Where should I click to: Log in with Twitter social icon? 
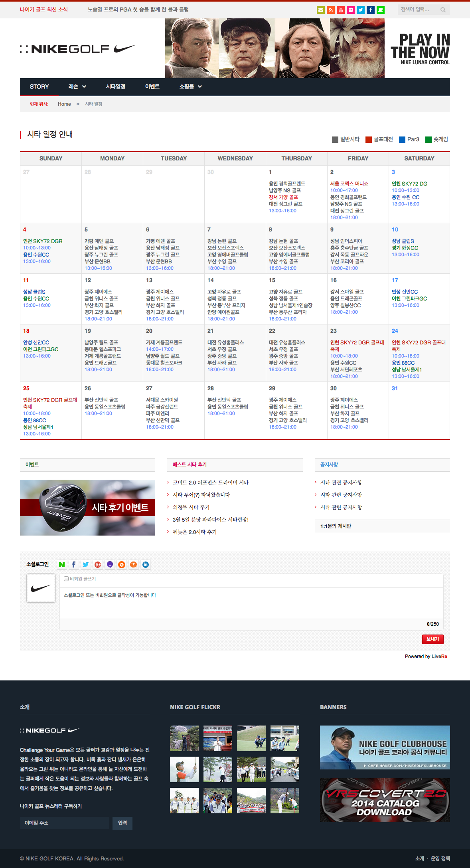pyautogui.click(x=86, y=564)
